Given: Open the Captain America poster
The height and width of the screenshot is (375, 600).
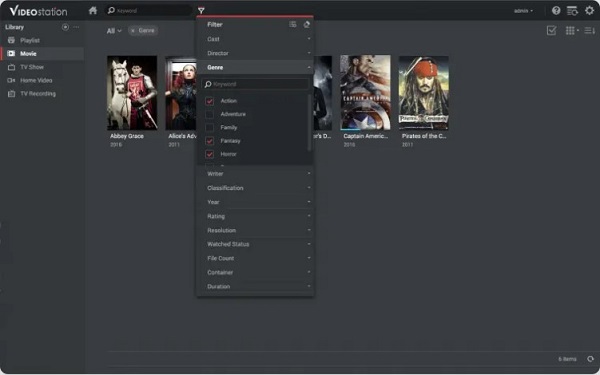Looking at the screenshot, I should [365, 92].
